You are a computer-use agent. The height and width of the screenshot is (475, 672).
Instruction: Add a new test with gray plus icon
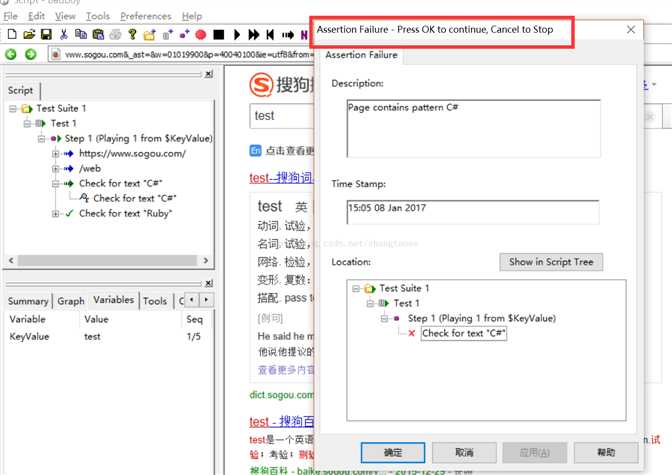click(x=167, y=35)
